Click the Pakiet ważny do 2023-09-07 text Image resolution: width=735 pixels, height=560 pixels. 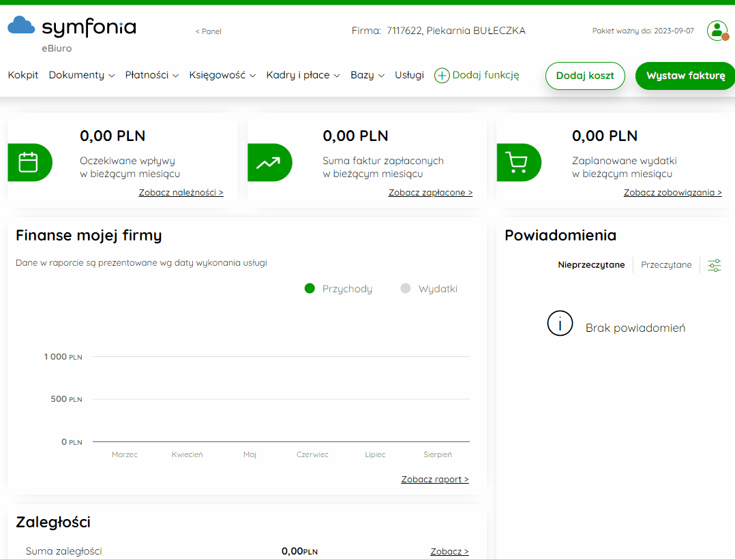643,31
